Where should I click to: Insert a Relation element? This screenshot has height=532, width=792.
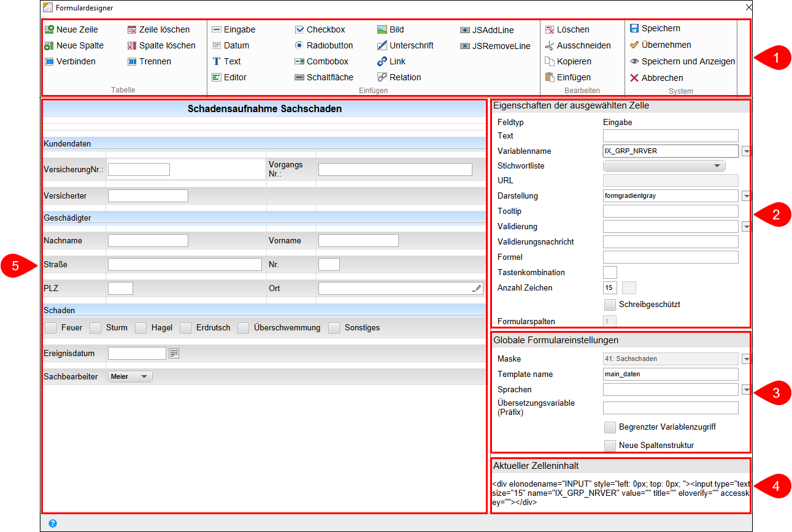coord(399,77)
